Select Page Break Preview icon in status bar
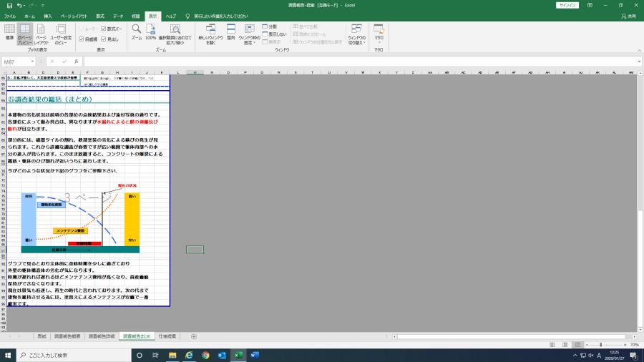644x362 pixels. (x=577, y=345)
